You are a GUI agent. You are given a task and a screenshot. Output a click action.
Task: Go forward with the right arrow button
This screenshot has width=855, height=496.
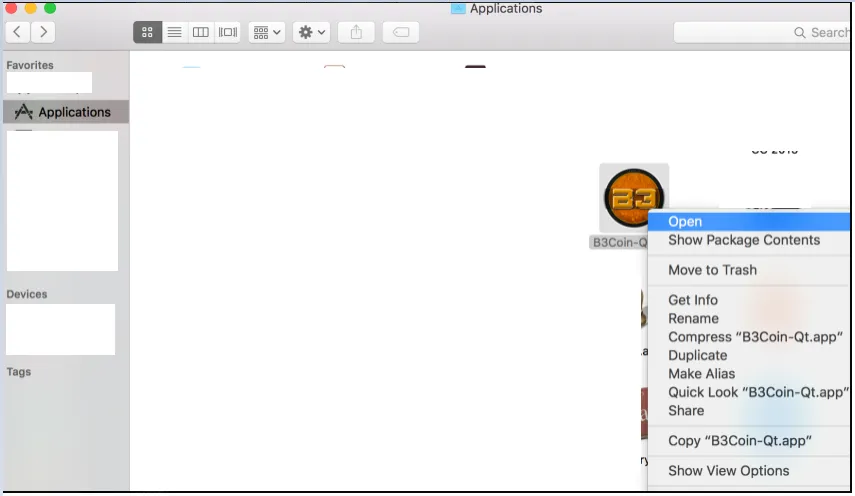pyautogui.click(x=43, y=32)
